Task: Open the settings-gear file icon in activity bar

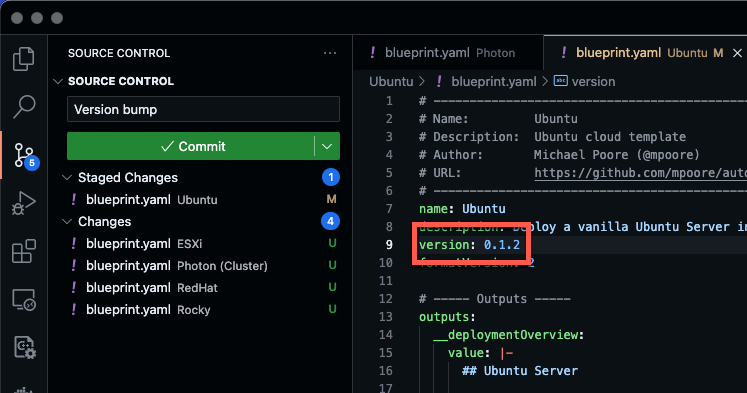Action: tap(24, 347)
